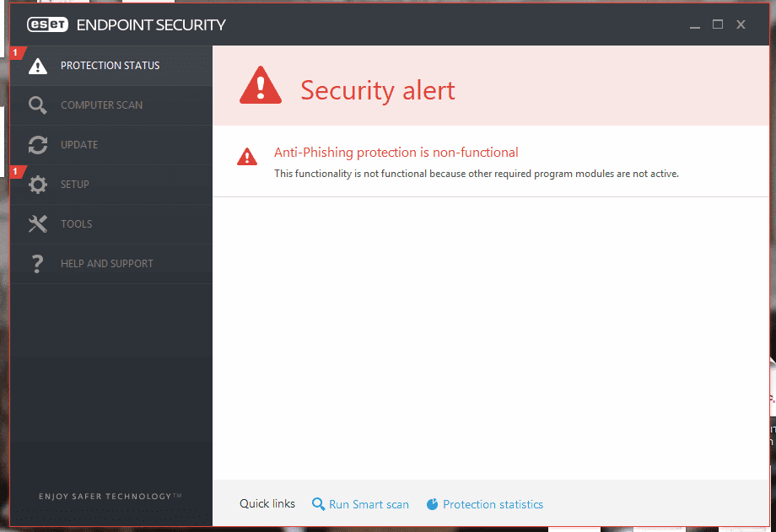Open Help and Support section

pyautogui.click(x=107, y=264)
